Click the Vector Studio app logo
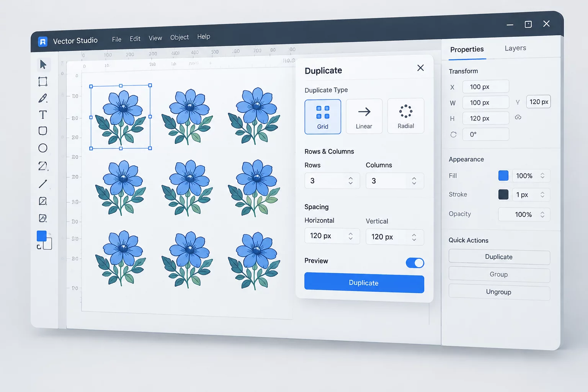Image resolution: width=588 pixels, height=392 pixels. 43,41
